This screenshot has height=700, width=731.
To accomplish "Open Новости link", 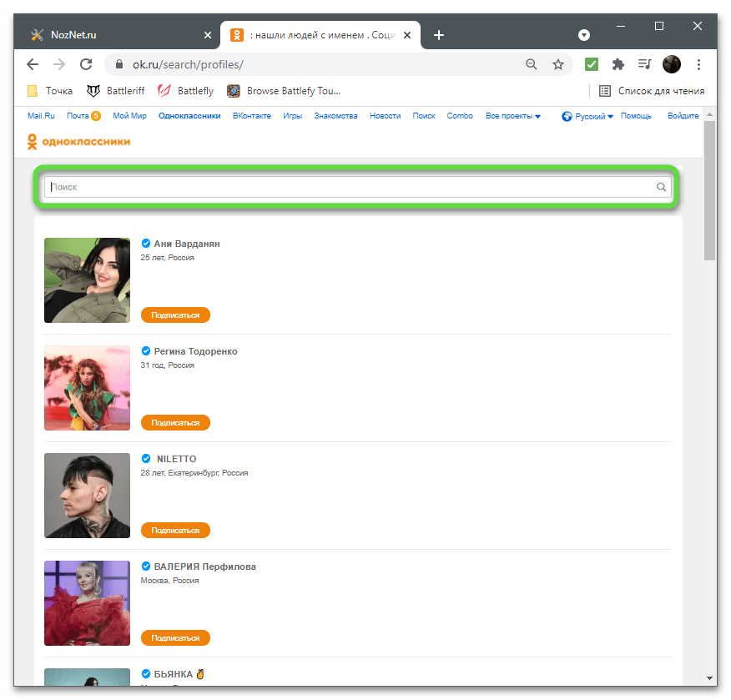I will 385,116.
